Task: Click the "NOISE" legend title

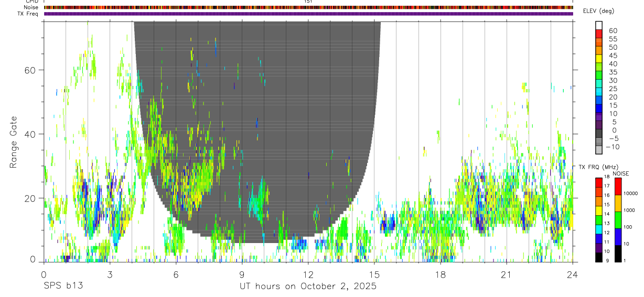Action: pos(621,173)
